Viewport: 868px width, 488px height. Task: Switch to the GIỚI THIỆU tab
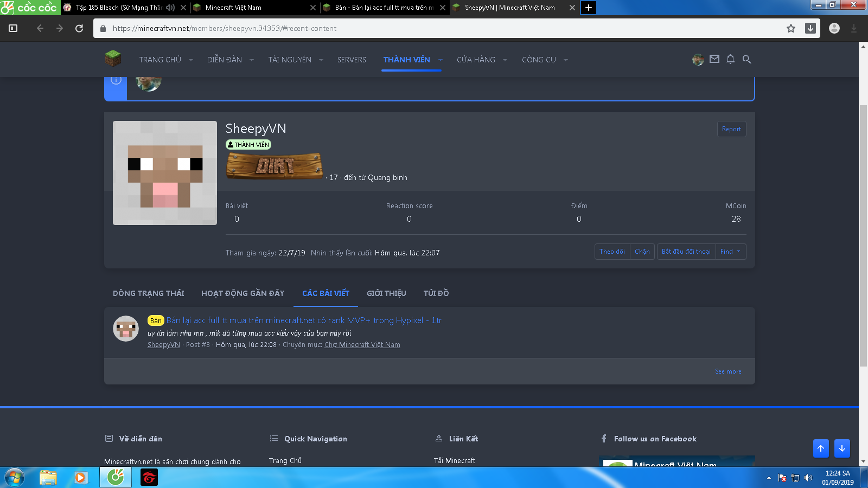(386, 293)
